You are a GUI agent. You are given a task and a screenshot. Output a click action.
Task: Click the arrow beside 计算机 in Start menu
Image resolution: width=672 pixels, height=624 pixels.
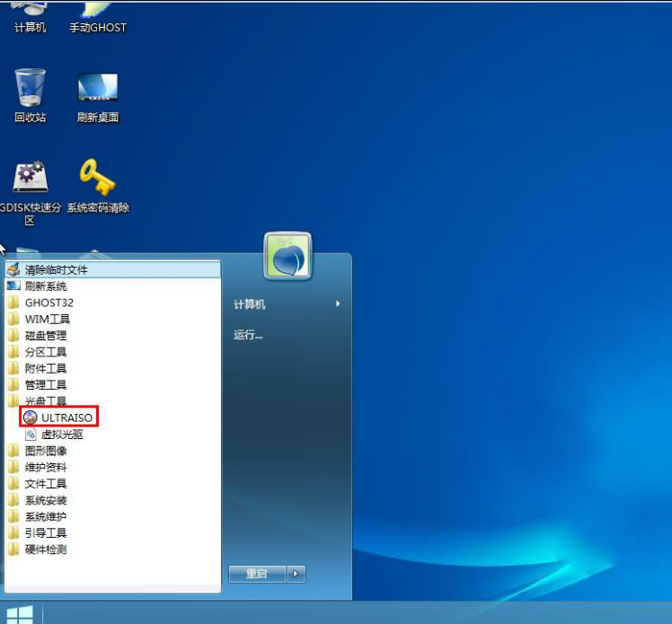pos(338,303)
